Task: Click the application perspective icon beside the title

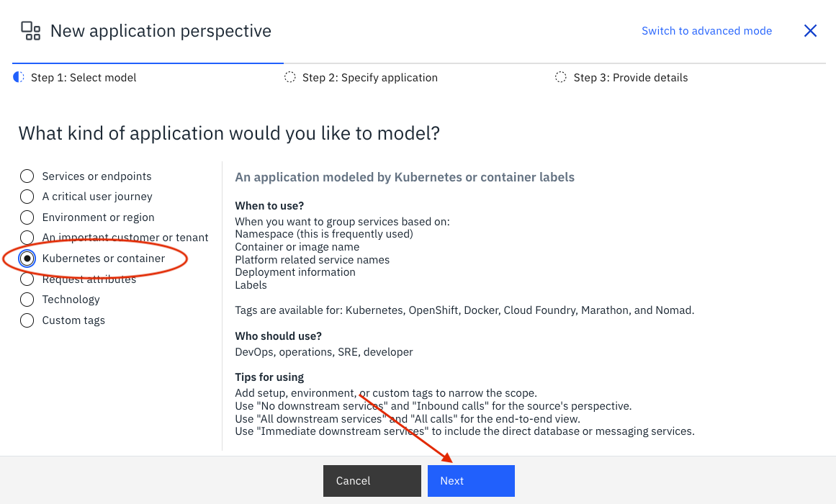Action: 30,31
